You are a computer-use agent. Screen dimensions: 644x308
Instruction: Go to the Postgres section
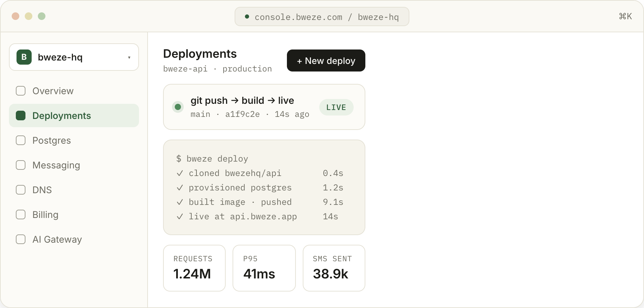pyautogui.click(x=74, y=140)
